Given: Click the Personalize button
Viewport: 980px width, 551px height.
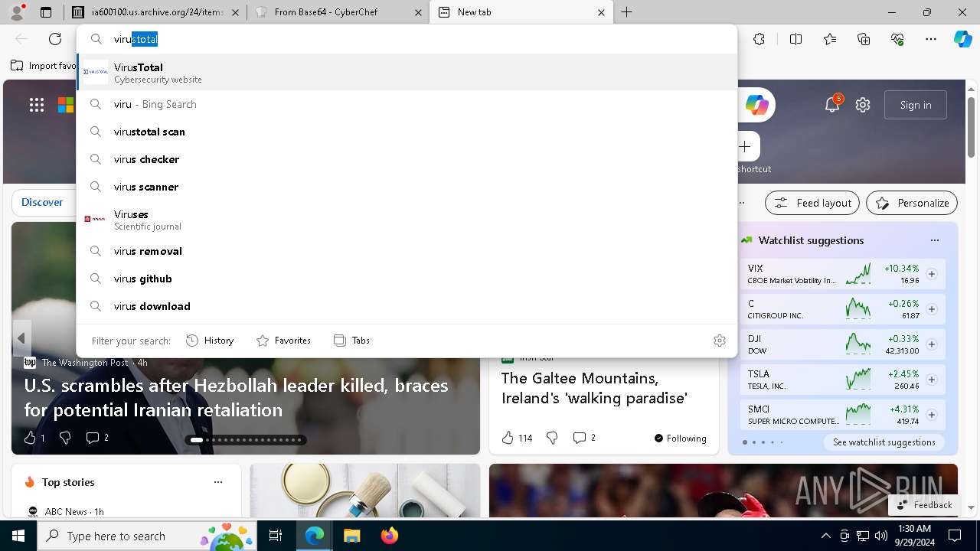Looking at the screenshot, I should [x=912, y=203].
